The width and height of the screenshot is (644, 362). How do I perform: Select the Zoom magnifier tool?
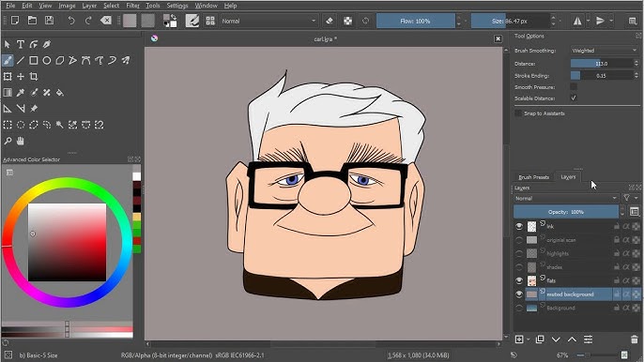(8, 142)
